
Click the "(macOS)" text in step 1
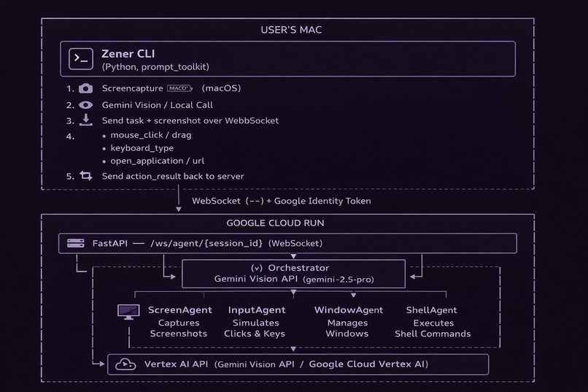(221, 88)
